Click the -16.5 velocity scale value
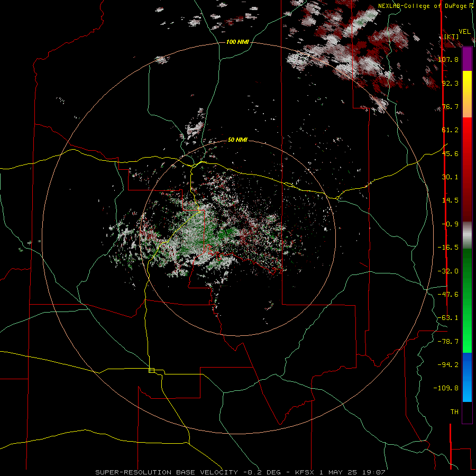 tap(448, 248)
